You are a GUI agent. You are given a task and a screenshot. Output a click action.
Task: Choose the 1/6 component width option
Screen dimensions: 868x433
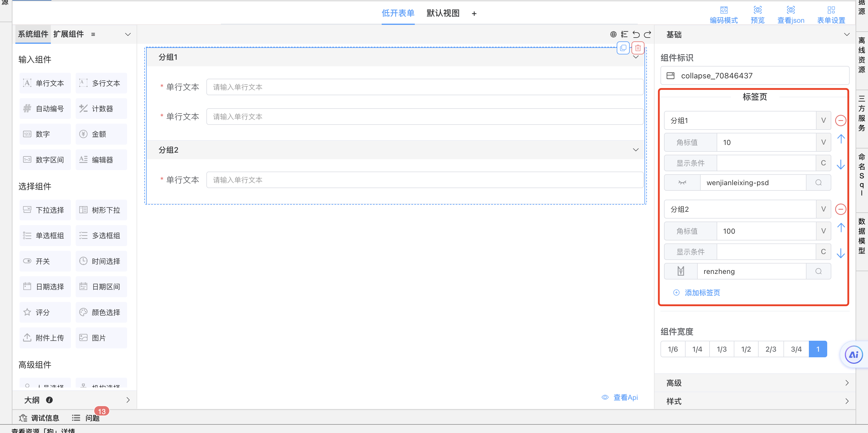(673, 349)
